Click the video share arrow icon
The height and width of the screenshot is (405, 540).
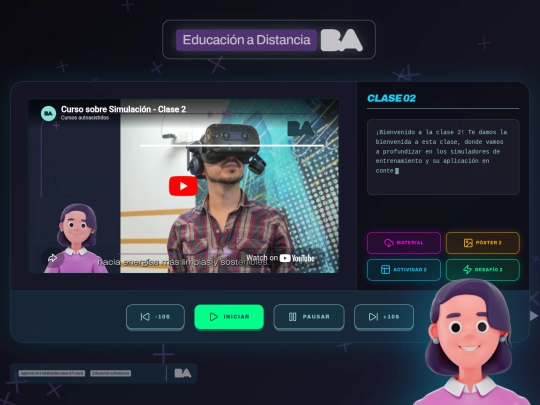coord(52,258)
